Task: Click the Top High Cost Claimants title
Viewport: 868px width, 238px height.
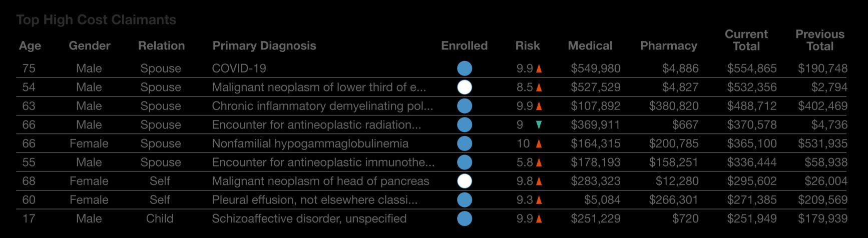Action: coord(96,20)
